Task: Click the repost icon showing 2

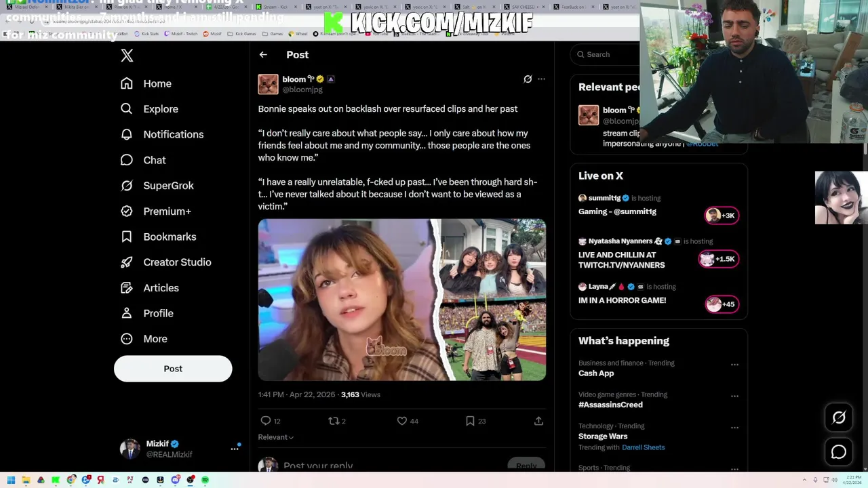Action: point(333,421)
